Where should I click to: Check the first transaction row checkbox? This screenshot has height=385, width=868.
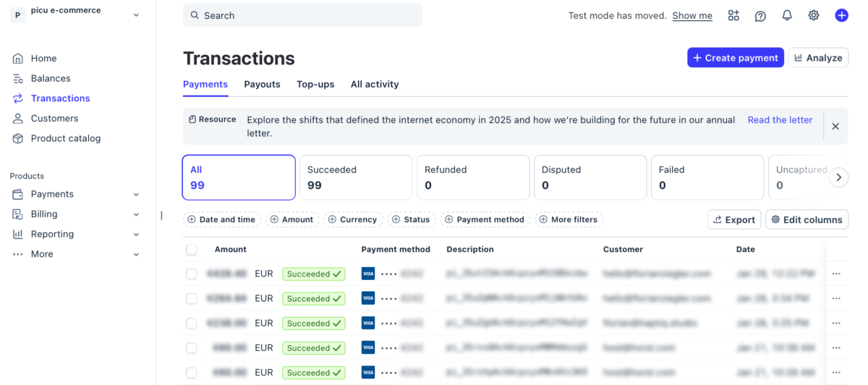(192, 274)
